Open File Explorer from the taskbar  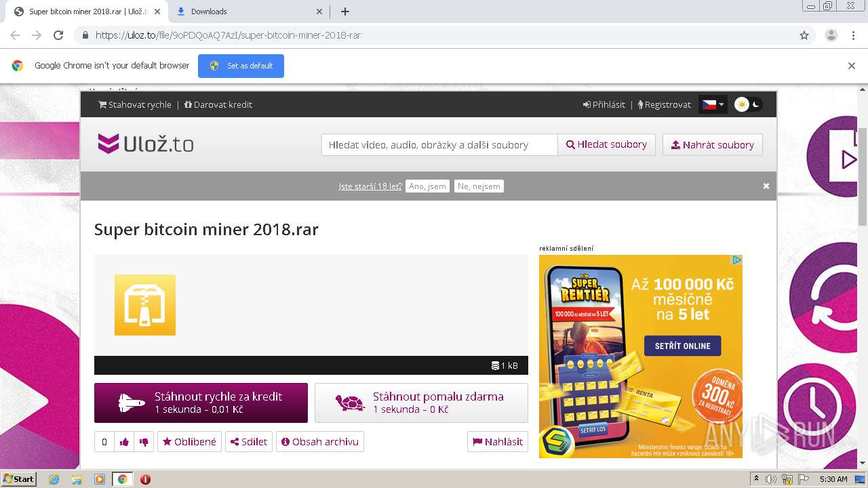tap(77, 479)
